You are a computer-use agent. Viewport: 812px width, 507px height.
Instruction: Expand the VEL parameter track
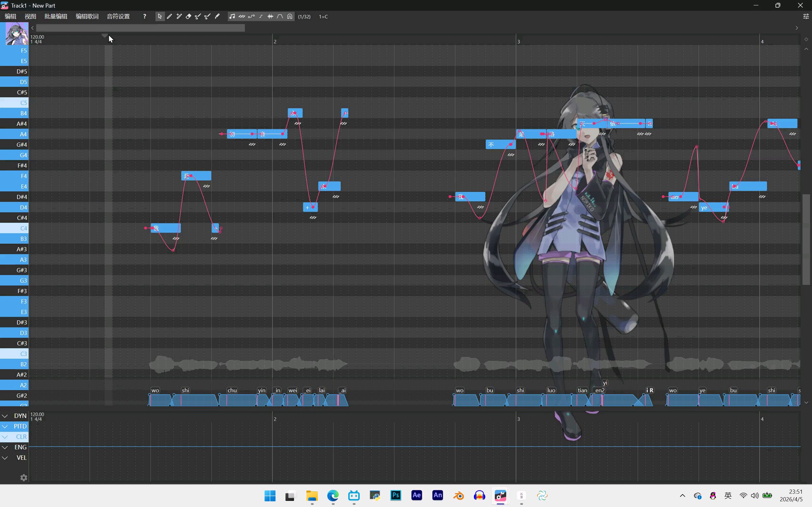[5, 458]
